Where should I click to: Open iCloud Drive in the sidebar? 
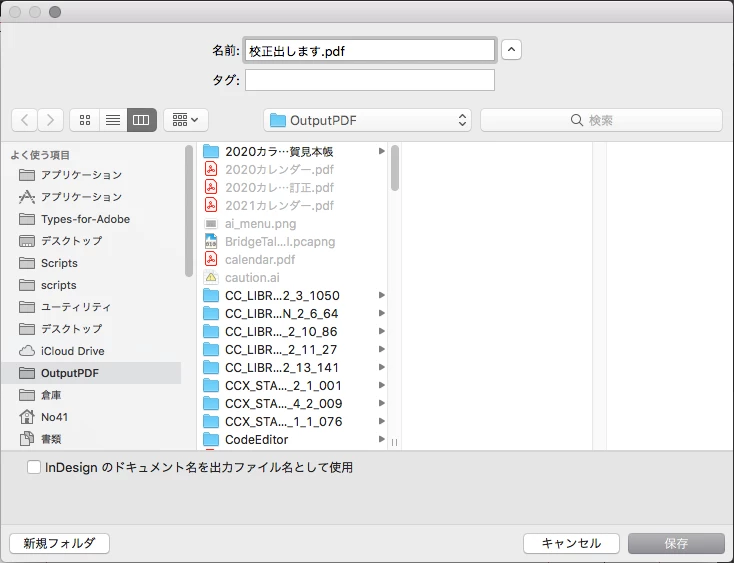91,351
